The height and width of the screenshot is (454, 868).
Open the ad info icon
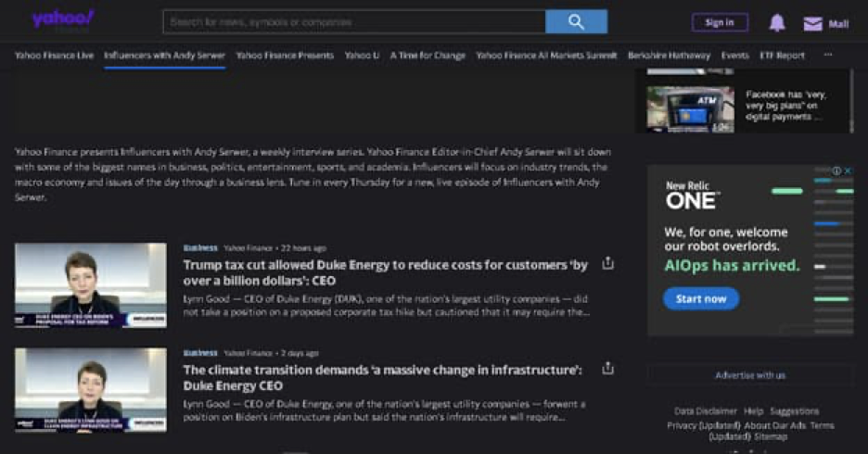pyautogui.click(x=837, y=170)
